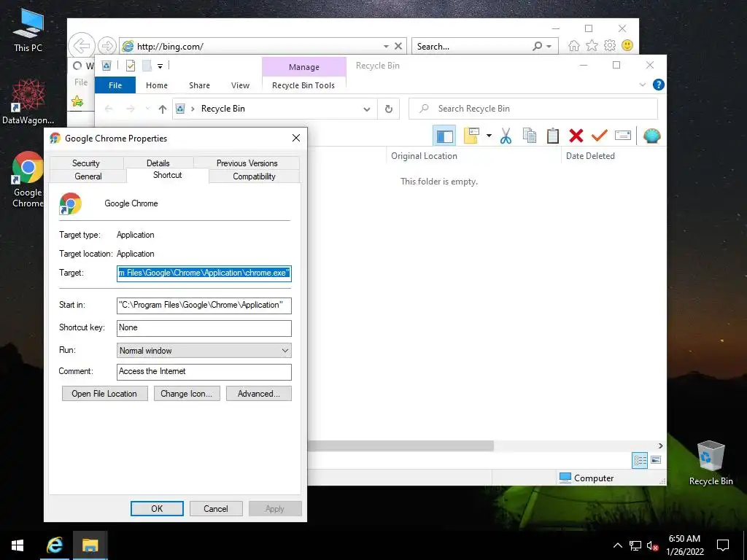Click the muted speaker tray icon
The height and width of the screenshot is (560, 747).
point(652,545)
